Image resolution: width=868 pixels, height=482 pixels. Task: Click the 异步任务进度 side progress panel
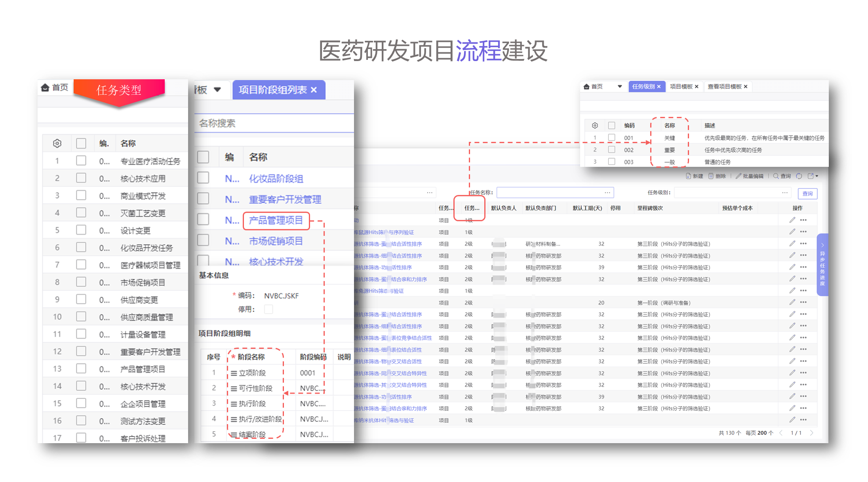click(822, 265)
